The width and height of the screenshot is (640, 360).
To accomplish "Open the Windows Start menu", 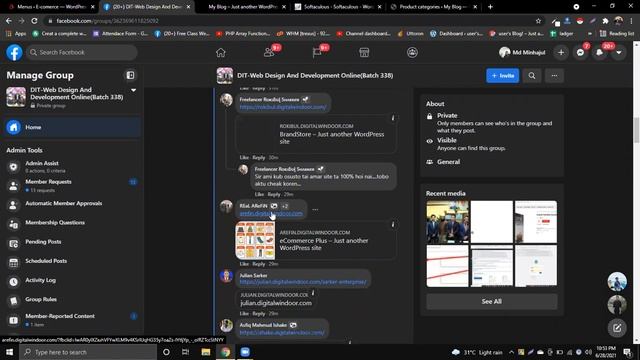I will pos(9,352).
